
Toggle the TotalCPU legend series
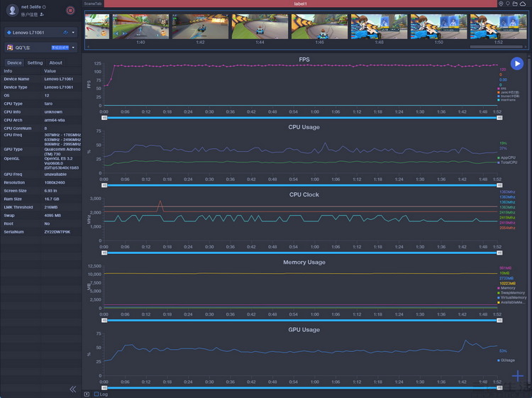coord(507,162)
